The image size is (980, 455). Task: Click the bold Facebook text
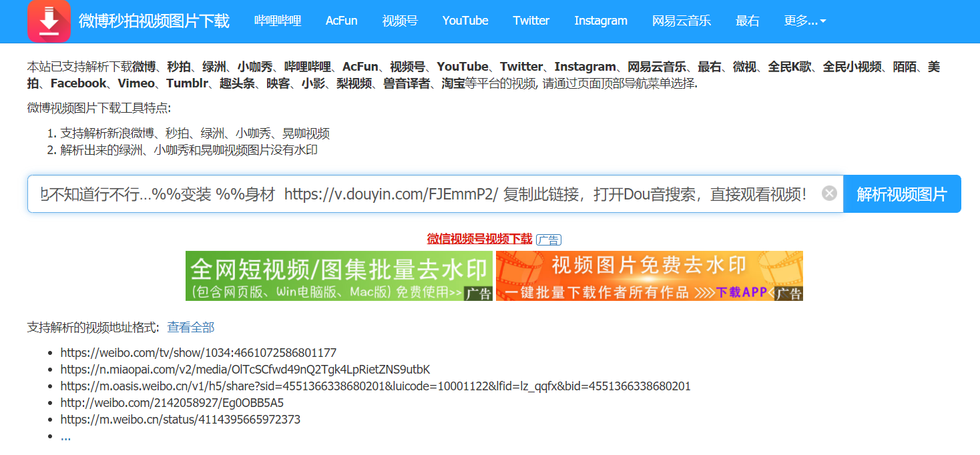point(78,83)
